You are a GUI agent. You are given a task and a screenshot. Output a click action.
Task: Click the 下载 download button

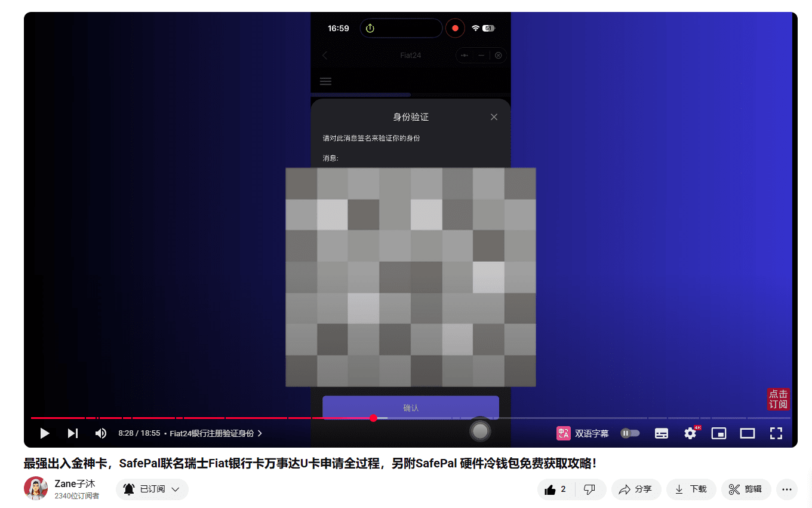691,489
